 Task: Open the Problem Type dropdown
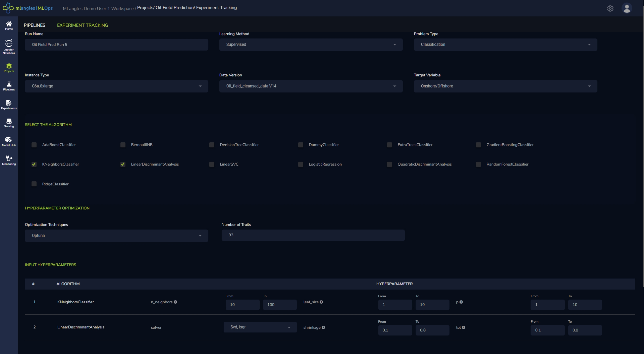click(x=505, y=45)
